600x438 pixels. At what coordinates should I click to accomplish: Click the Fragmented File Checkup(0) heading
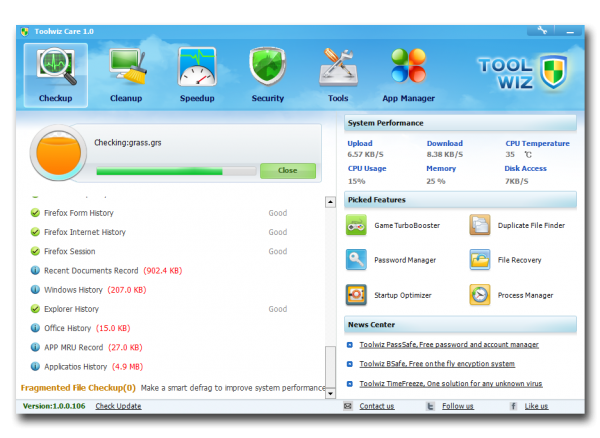[x=78, y=388]
